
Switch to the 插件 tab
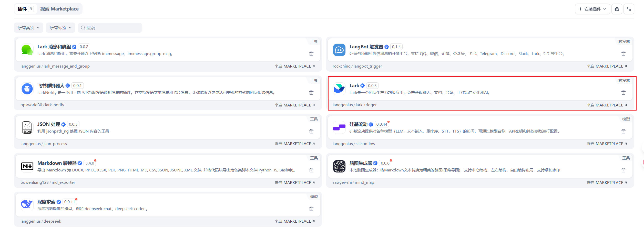point(25,9)
